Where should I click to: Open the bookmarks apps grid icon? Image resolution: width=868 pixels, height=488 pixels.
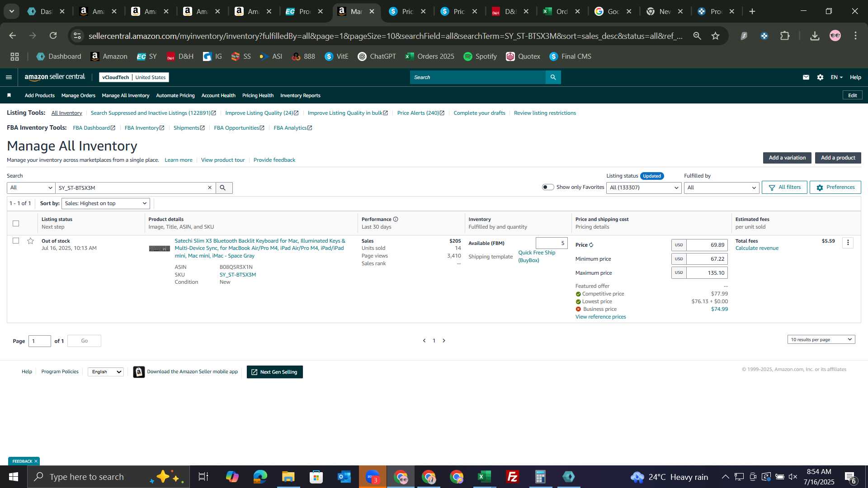pos(14,56)
